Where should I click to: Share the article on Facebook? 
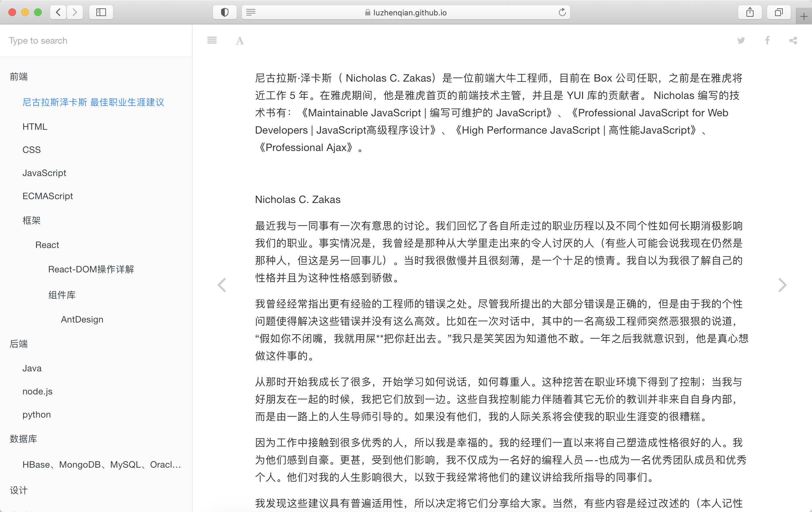[767, 40]
